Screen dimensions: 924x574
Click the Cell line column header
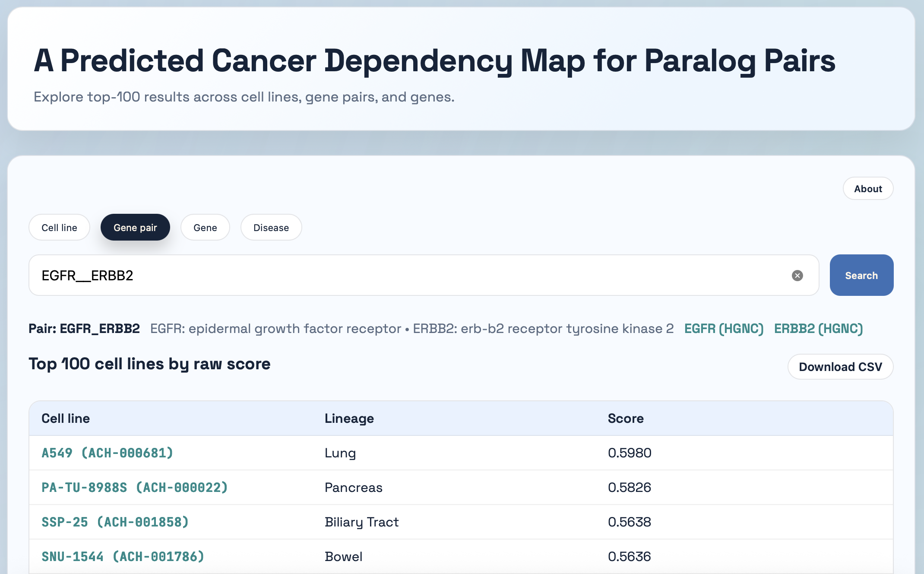66,419
